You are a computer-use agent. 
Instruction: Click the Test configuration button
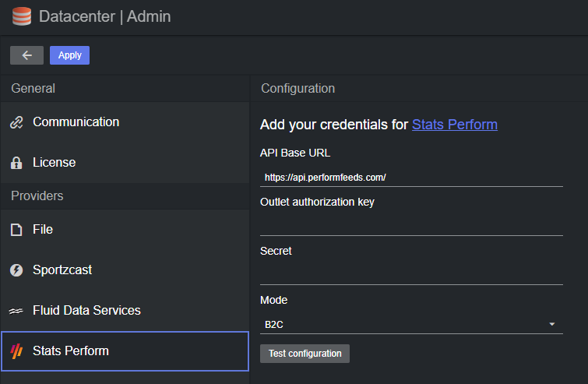[305, 354]
